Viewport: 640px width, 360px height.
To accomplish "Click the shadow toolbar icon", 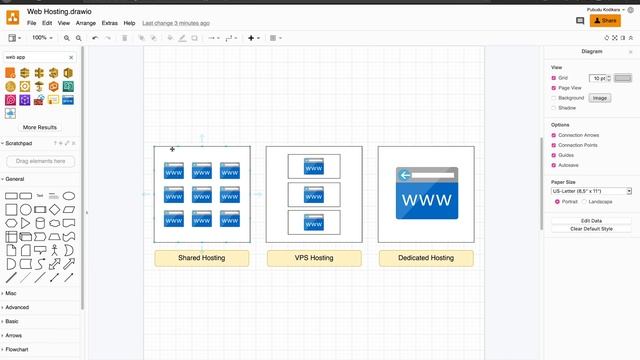I will tap(195, 38).
